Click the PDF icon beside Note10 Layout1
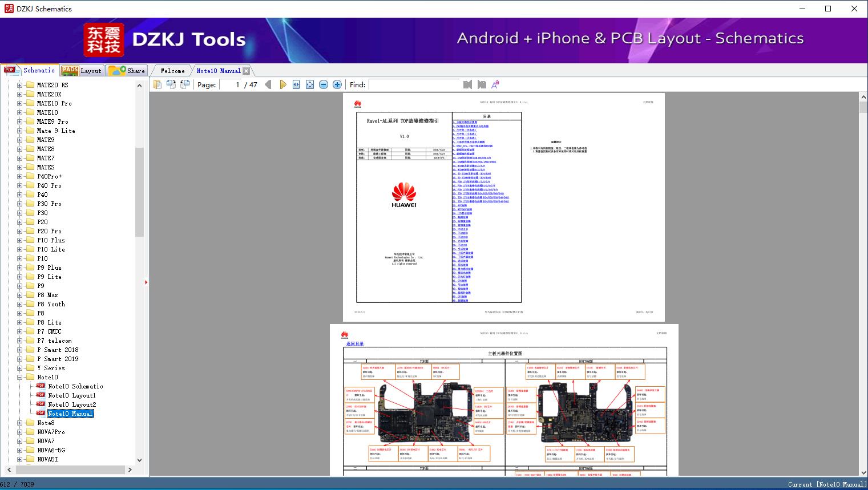Image resolution: width=868 pixels, height=490 pixels. coord(41,395)
